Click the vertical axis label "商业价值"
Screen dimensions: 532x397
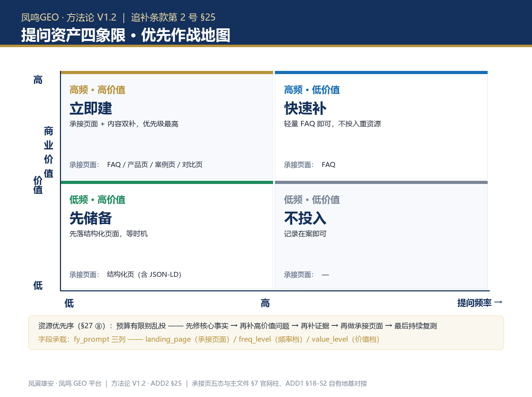[x=49, y=152]
